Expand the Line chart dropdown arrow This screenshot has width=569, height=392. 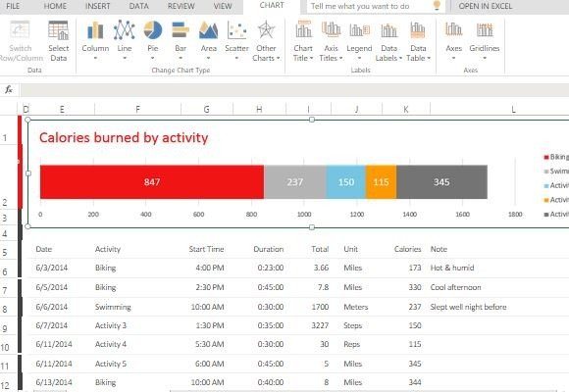click(x=125, y=58)
